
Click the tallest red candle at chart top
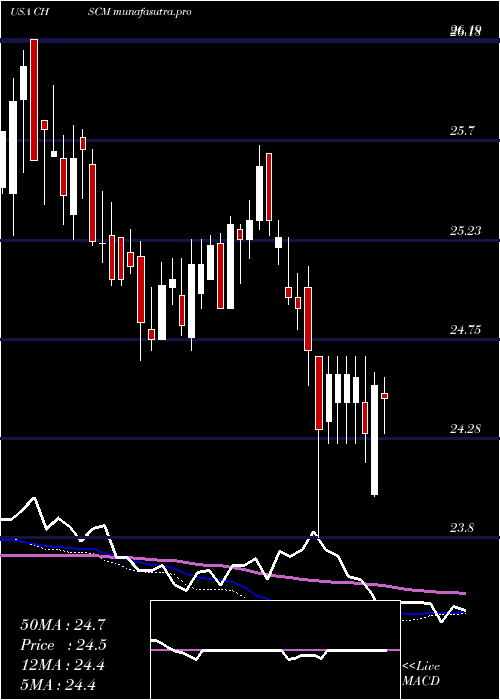34,100
